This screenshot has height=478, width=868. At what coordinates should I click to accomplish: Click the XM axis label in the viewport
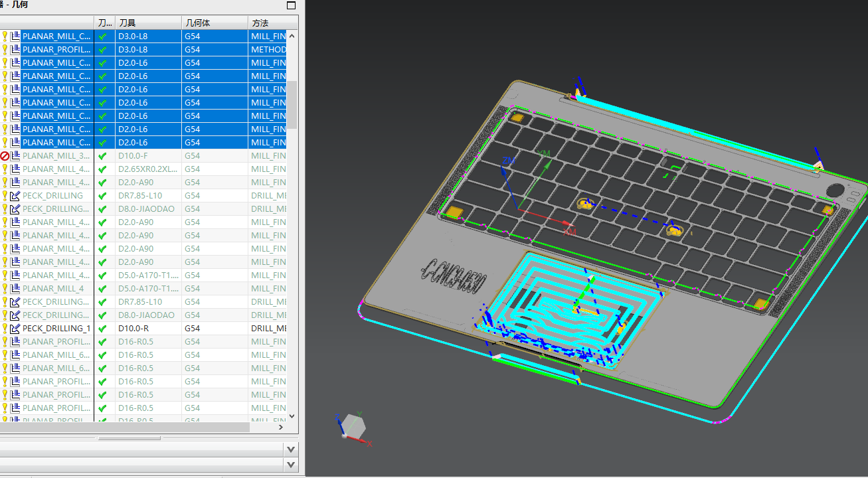point(569,233)
